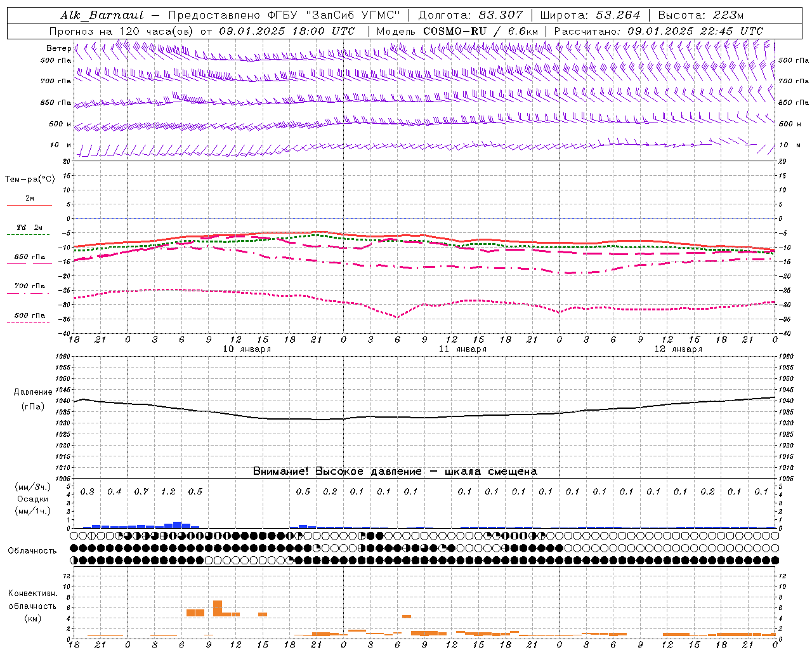Click the 1.2 precipitation value
The image size is (812, 650).
click(x=168, y=491)
